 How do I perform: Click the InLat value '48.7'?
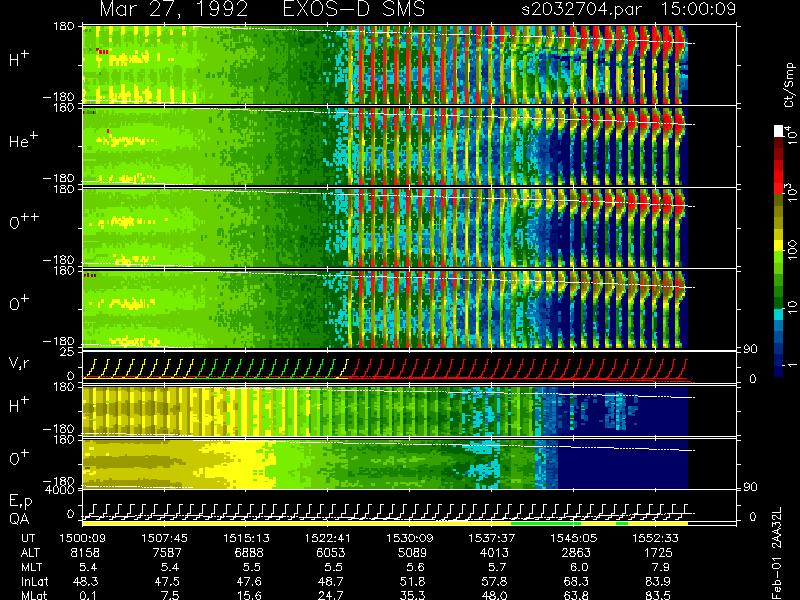pyautogui.click(x=333, y=581)
